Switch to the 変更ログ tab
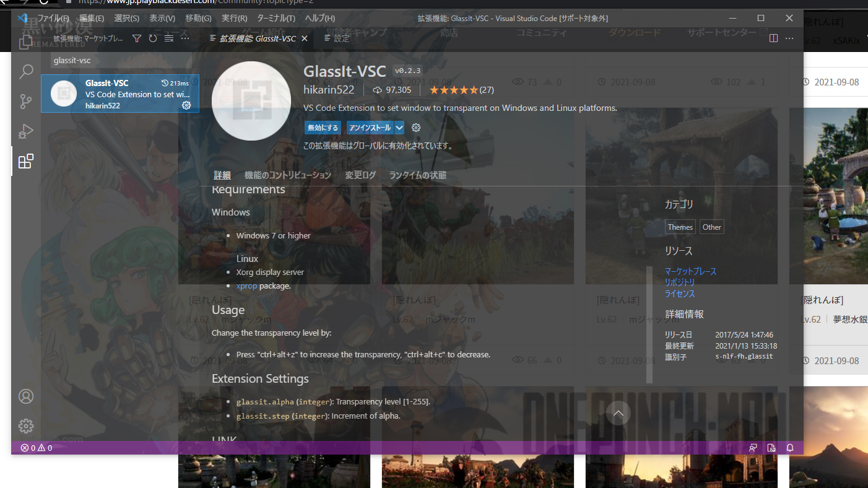The image size is (868, 488). 360,175
